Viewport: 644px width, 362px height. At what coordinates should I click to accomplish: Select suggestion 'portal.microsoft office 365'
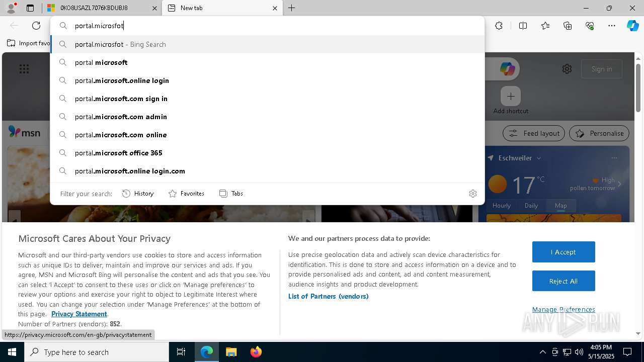[268, 153]
